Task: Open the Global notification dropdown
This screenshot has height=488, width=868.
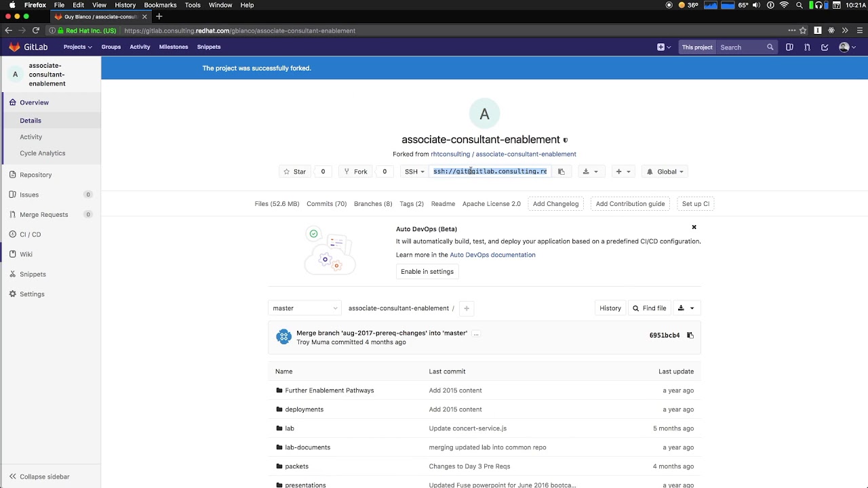Action: (665, 171)
